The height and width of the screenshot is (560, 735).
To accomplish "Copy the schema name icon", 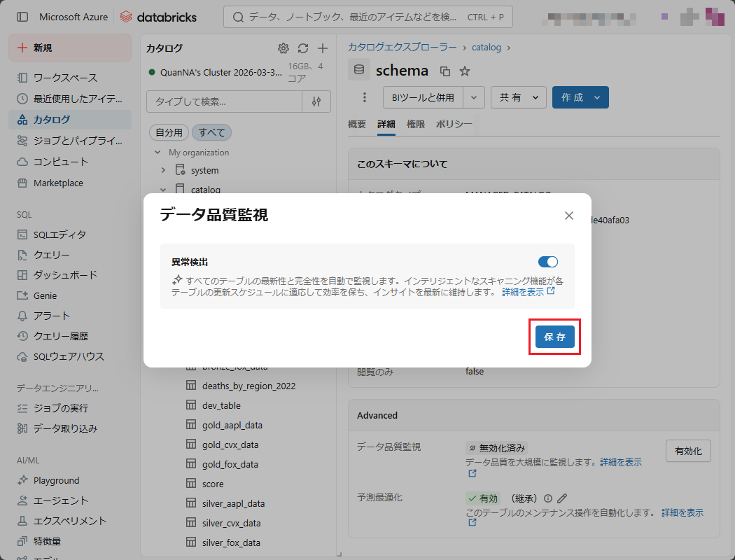I will point(445,71).
